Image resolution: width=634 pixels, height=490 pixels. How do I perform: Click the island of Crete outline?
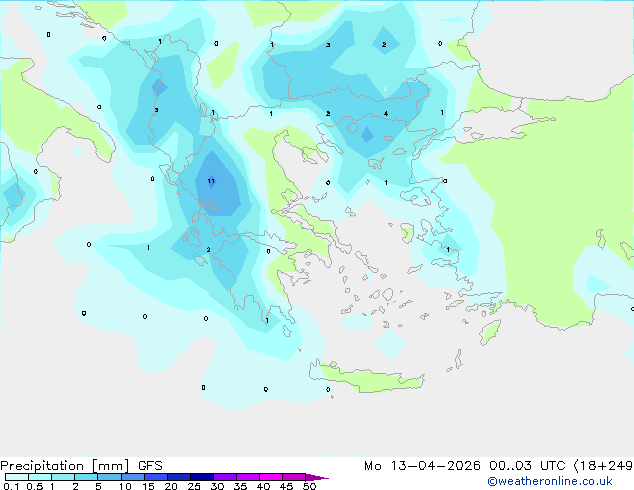pos(366,377)
